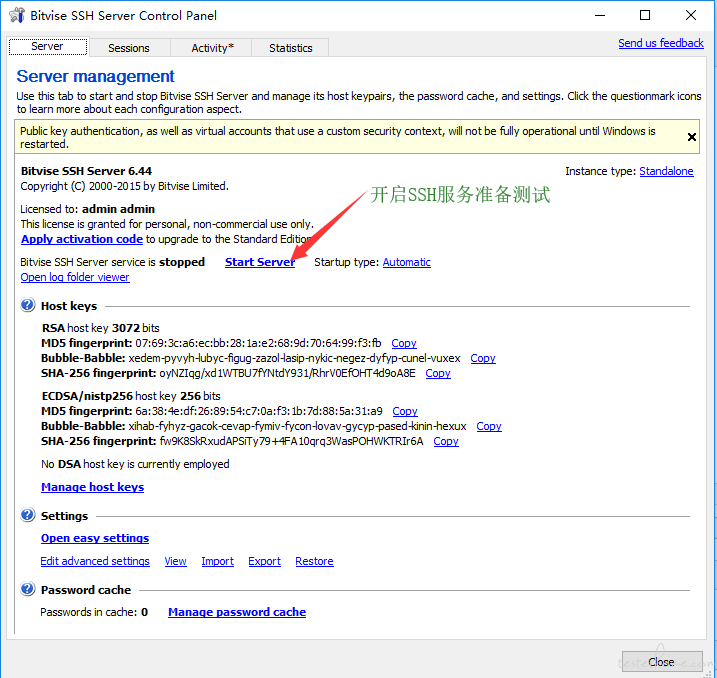This screenshot has height=678, width=717.
Task: Click the Restore settings link
Action: [x=314, y=561]
